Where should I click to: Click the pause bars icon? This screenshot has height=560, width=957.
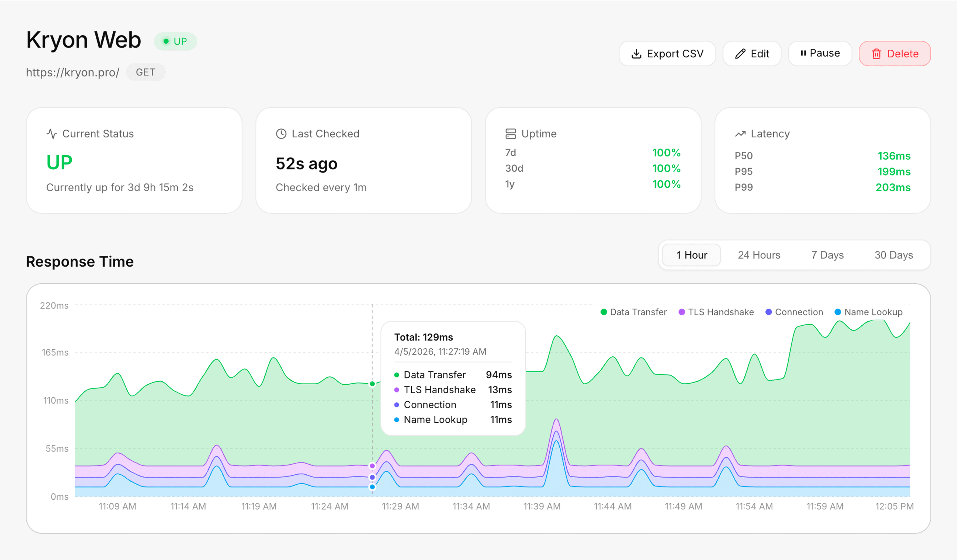803,53
